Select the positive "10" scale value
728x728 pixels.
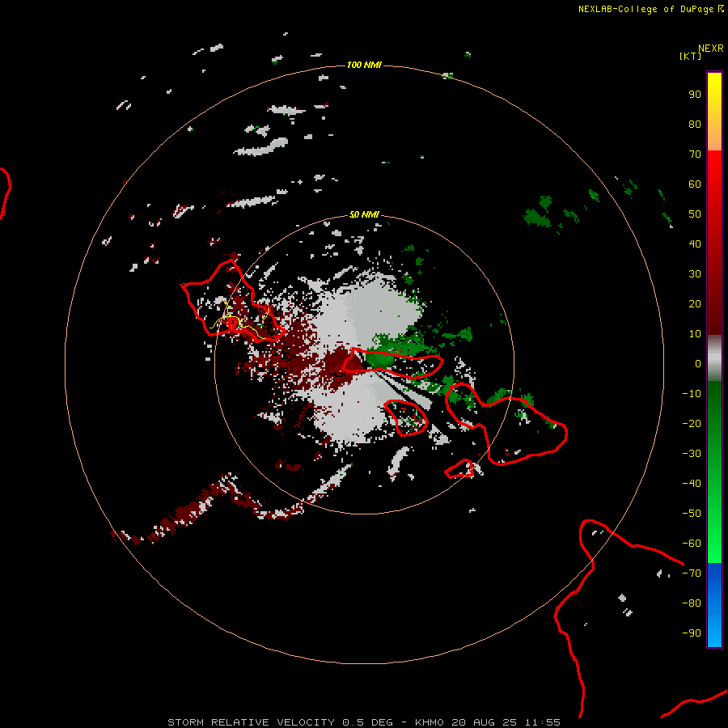[x=695, y=334]
